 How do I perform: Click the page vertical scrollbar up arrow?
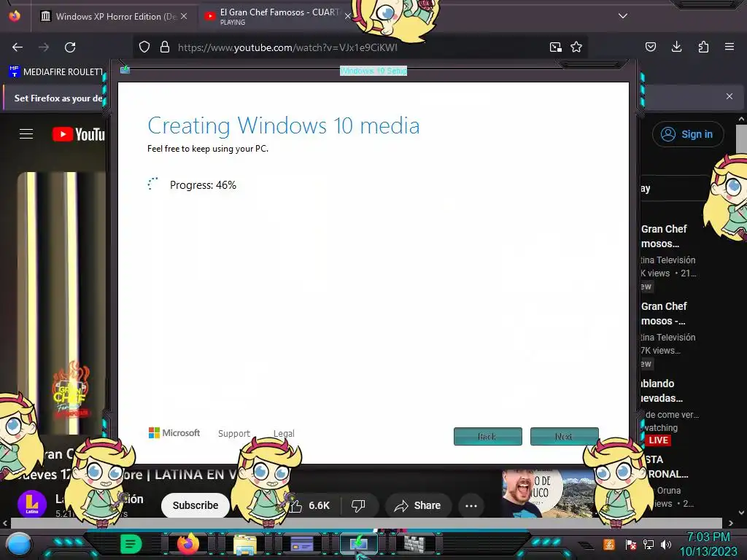(x=741, y=119)
